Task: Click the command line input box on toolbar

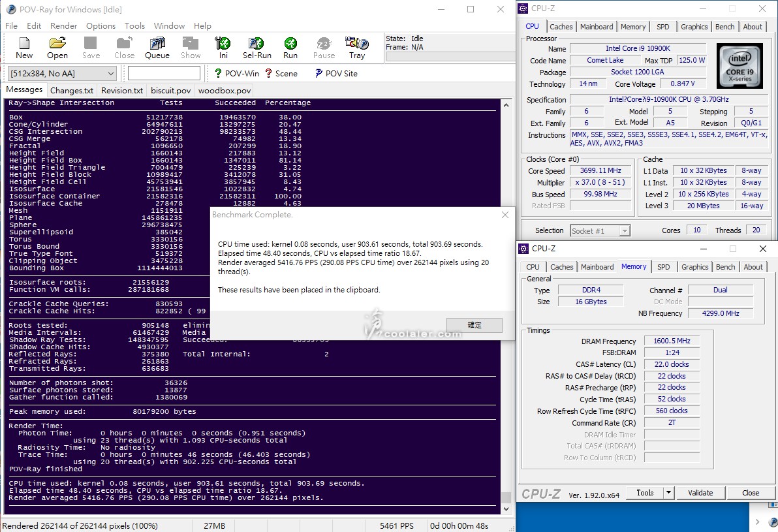Action: point(164,74)
